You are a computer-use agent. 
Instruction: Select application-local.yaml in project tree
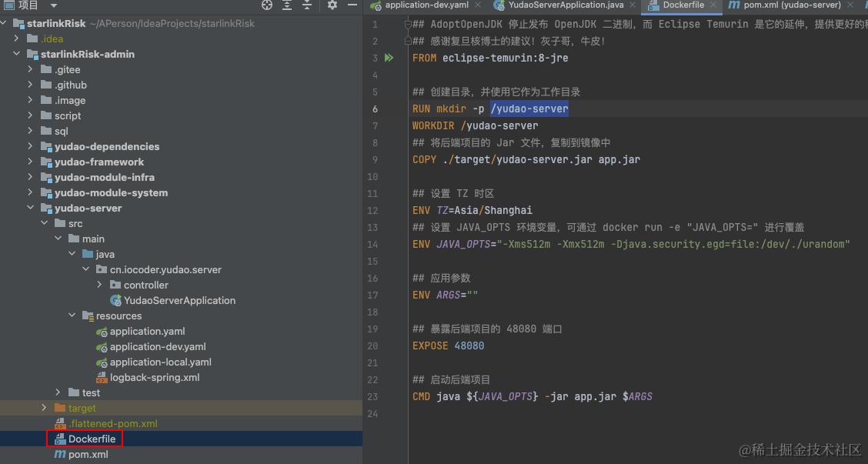pos(161,362)
